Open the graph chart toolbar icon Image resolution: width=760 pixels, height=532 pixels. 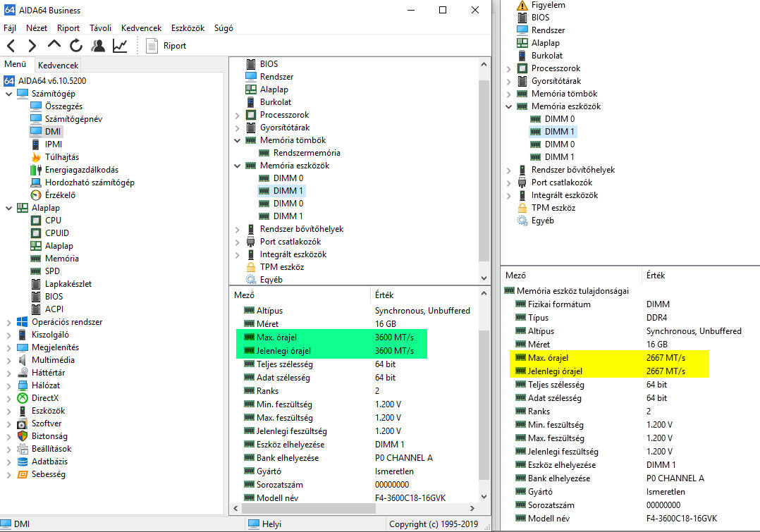point(120,46)
